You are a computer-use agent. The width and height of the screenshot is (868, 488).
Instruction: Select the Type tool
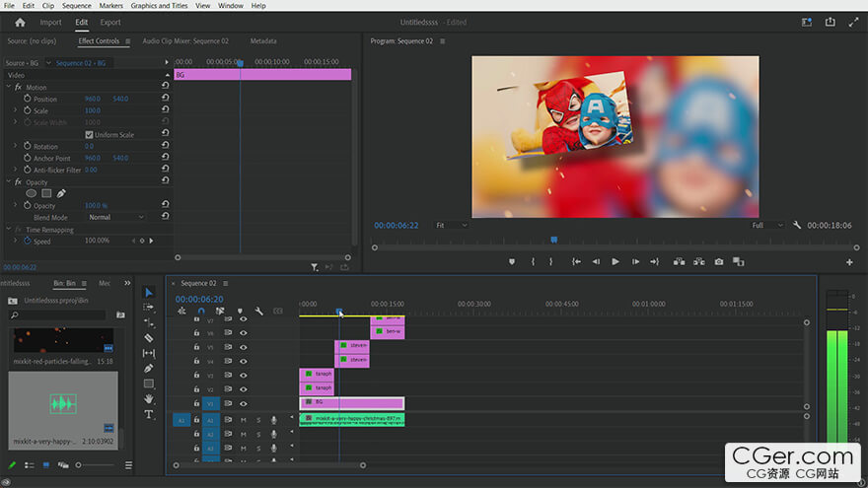click(x=148, y=414)
